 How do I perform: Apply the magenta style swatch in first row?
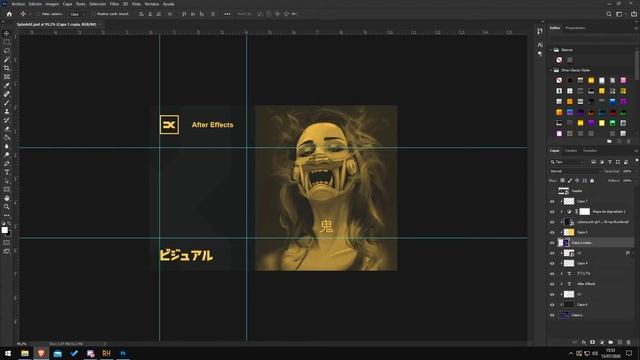623,80
